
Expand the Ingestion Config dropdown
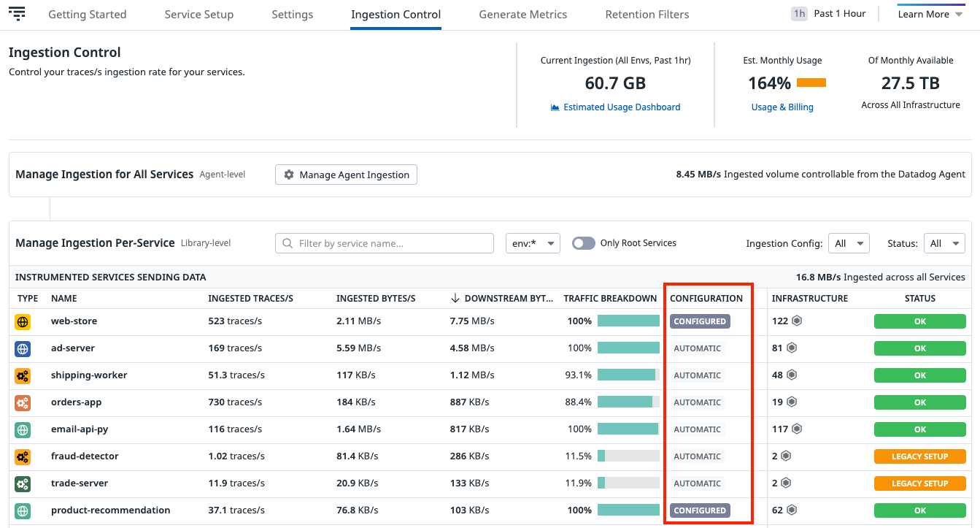coord(849,243)
